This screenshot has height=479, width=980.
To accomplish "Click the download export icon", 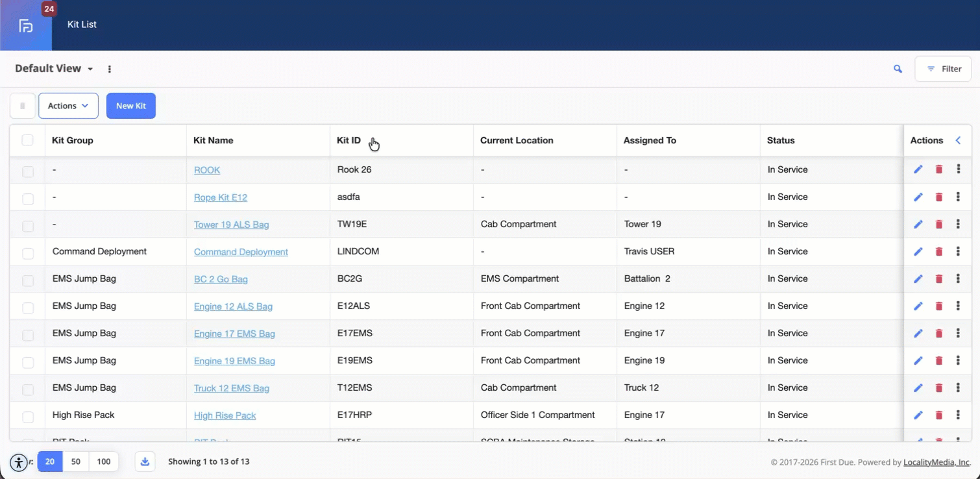I will 145,461.
